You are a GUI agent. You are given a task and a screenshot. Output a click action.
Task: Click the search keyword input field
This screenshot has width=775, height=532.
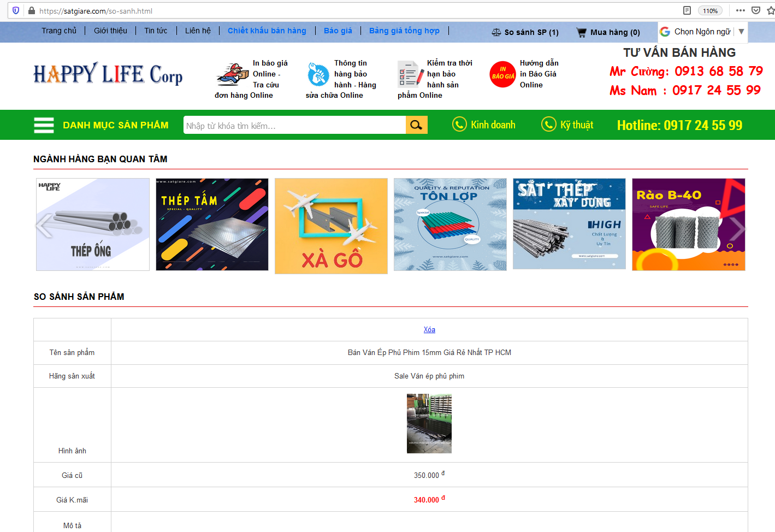point(294,125)
